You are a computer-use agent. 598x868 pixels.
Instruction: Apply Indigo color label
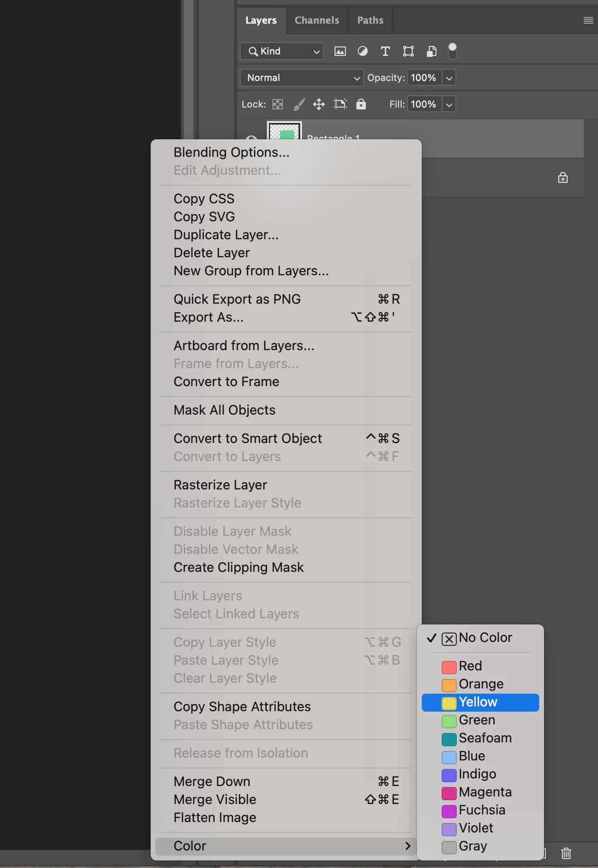480,774
